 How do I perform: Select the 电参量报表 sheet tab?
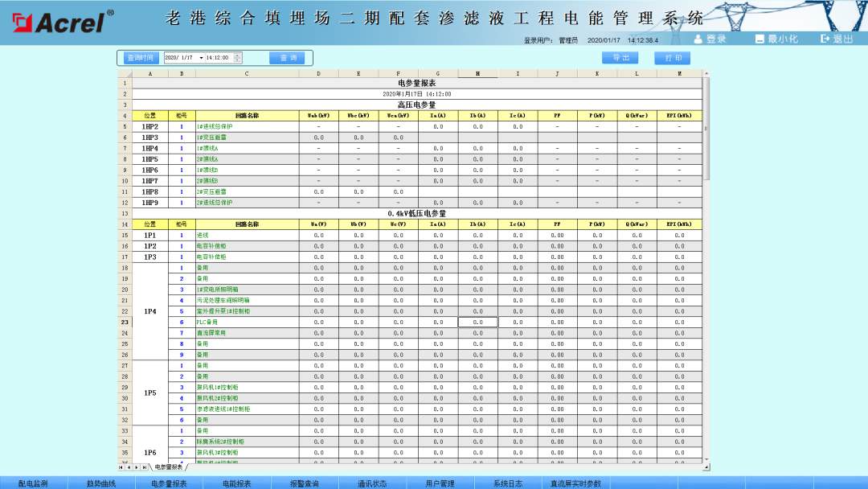coord(168,467)
